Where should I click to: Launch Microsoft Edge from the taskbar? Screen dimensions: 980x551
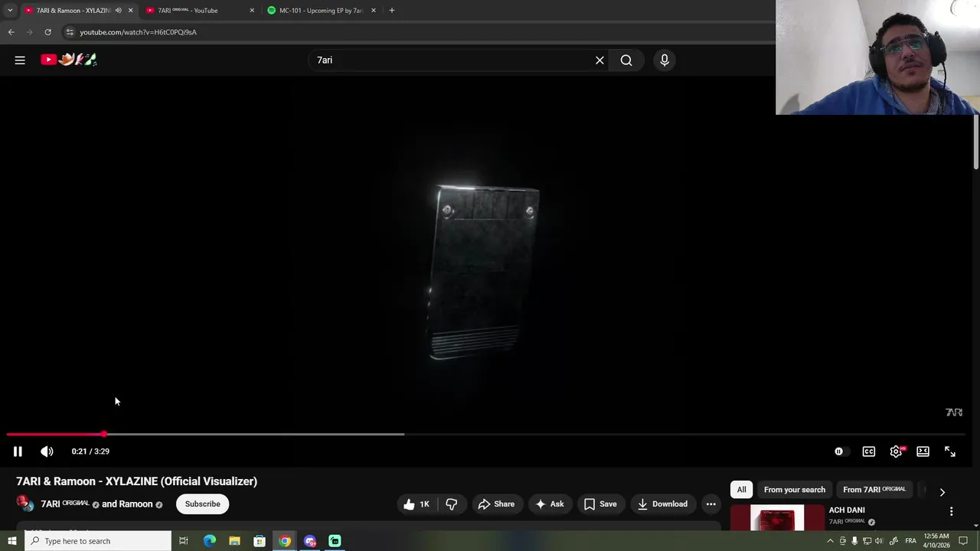[210, 541]
